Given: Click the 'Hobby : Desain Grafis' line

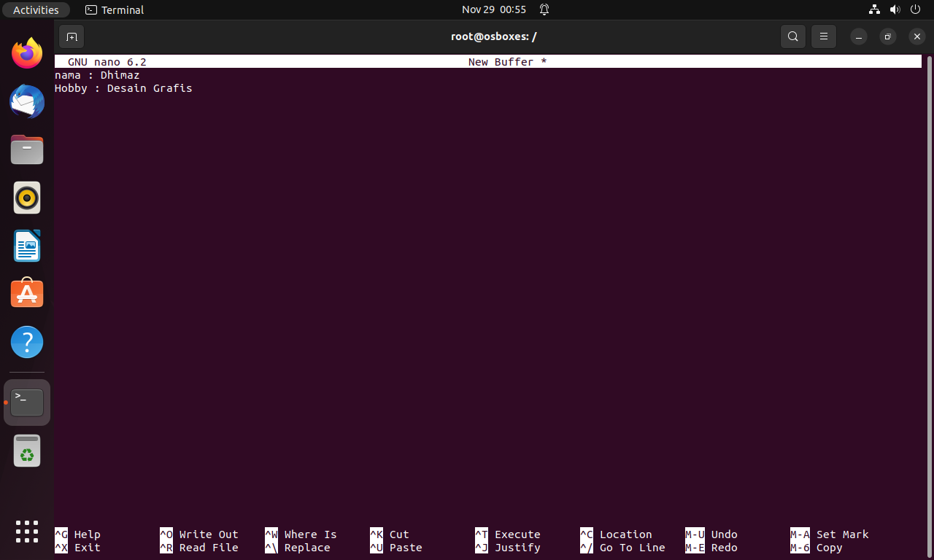Looking at the screenshot, I should click(x=123, y=88).
